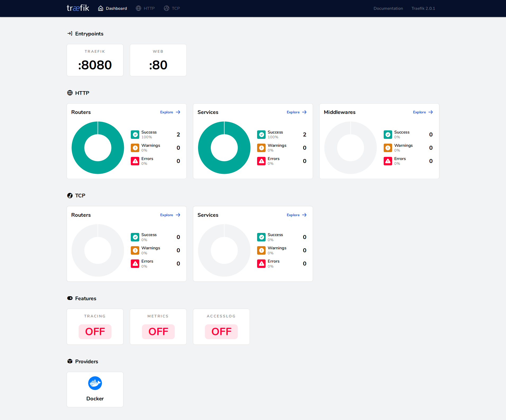Click HTTP Services success count 2
The width and height of the screenshot is (506, 420).
coord(305,135)
